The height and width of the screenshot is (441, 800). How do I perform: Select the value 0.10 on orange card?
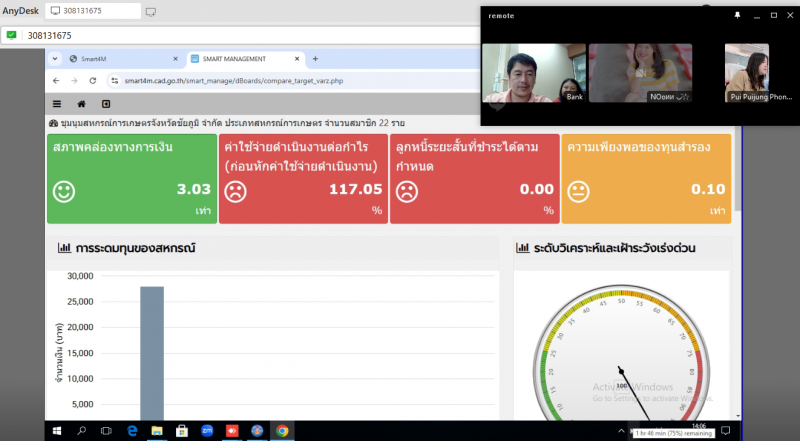pos(708,189)
